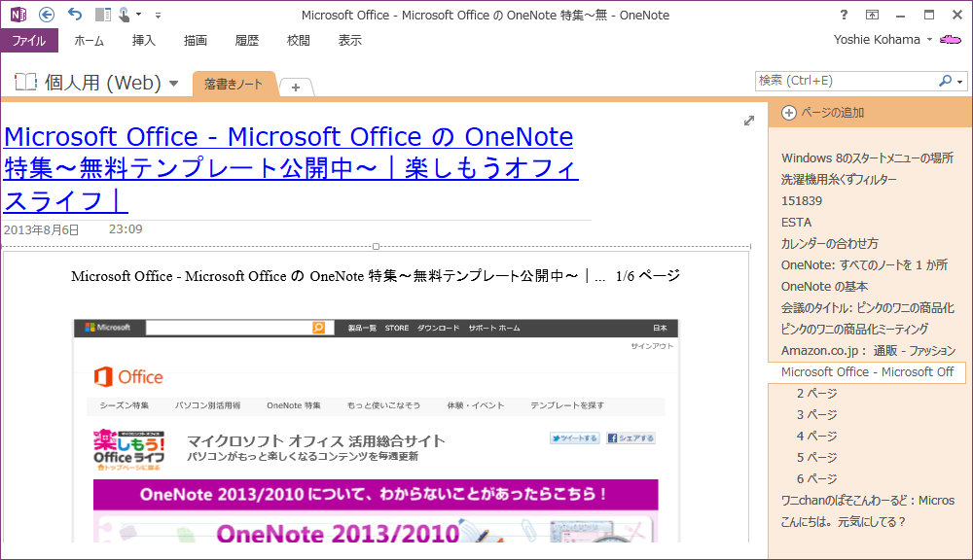Click OneNote 特集 in printout navigation
Screen dimensions: 973x560
294,405
